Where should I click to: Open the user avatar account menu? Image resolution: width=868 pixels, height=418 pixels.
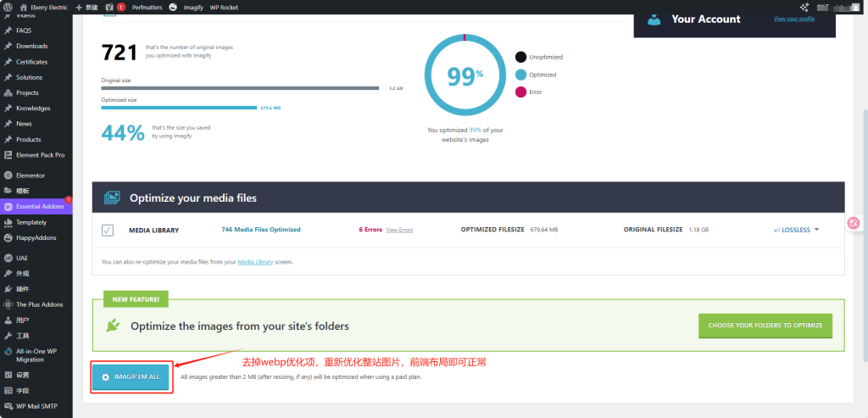(854, 7)
